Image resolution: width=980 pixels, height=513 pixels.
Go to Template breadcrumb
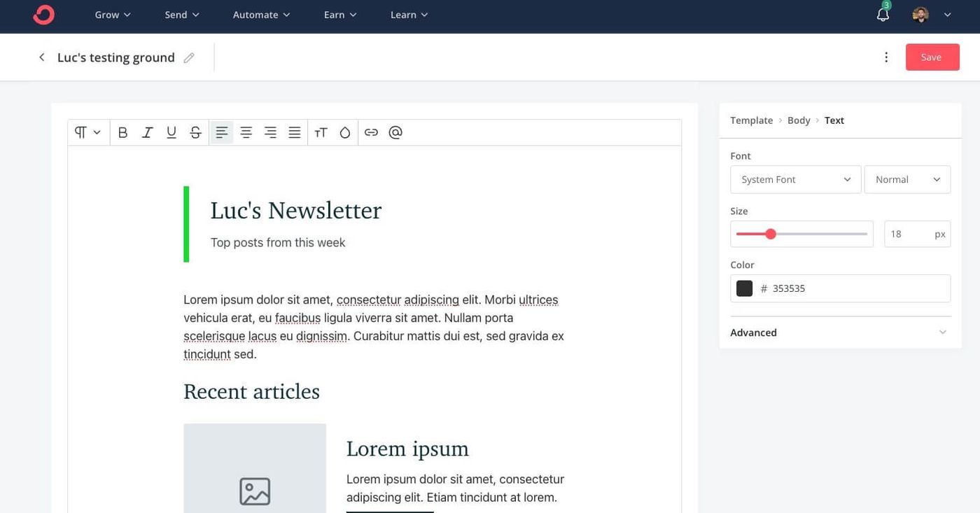pos(751,120)
